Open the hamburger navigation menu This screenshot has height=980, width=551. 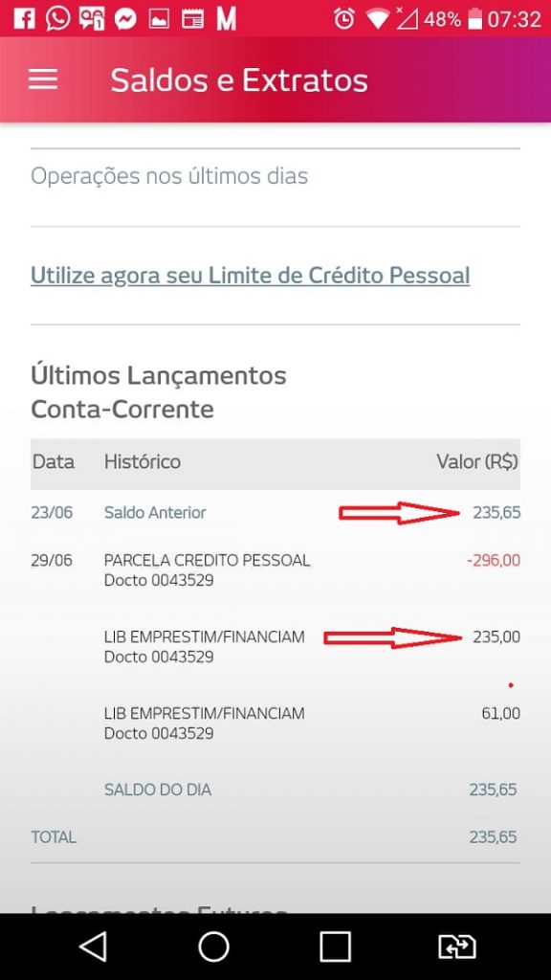coord(42,79)
